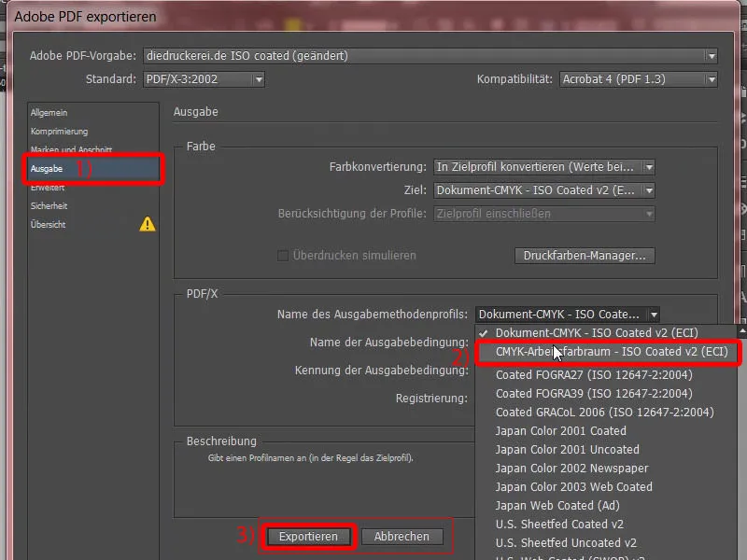The image size is (747, 560).
Task: Choose Coated FOGRA27 profile
Action: (x=594, y=375)
